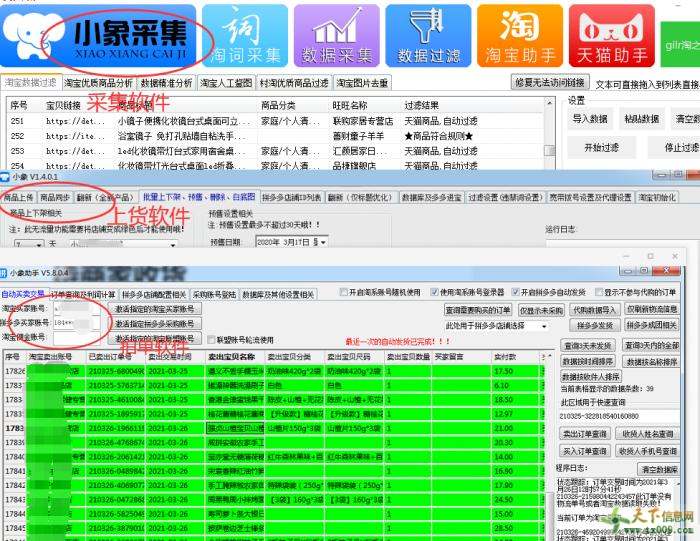700x541 pixels.
Task: Open the 商品上传 tab in 小象 window
Action: click(x=19, y=197)
